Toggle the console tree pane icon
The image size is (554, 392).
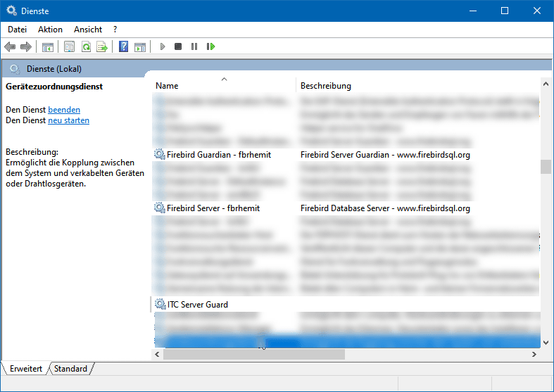48,47
